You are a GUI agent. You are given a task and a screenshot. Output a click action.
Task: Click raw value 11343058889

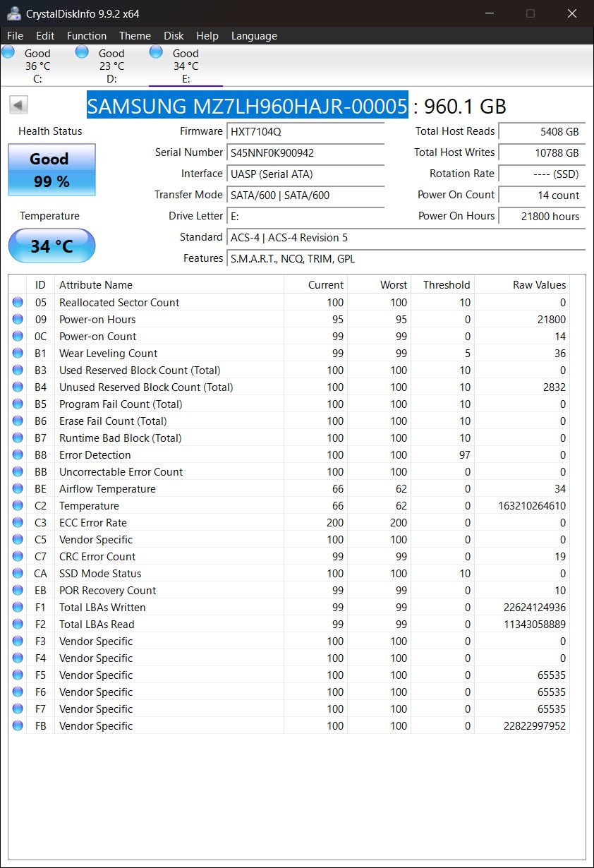(535, 625)
